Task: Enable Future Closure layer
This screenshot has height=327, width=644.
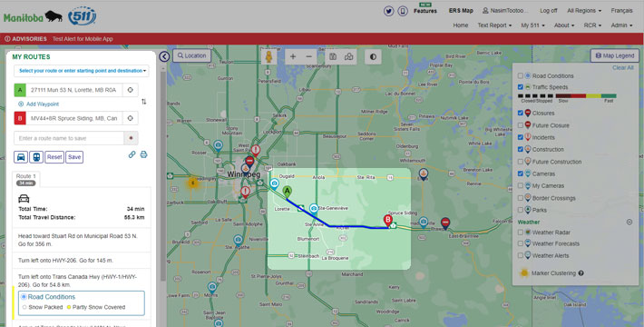Action: (x=521, y=125)
